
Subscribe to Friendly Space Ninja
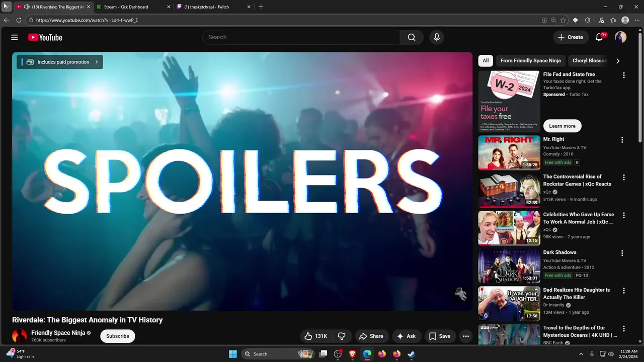coord(118,336)
